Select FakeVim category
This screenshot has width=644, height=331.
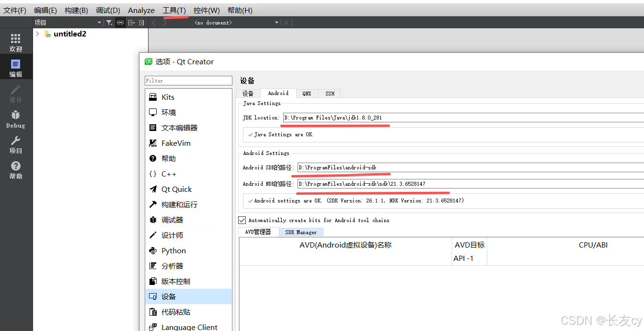coord(188,143)
